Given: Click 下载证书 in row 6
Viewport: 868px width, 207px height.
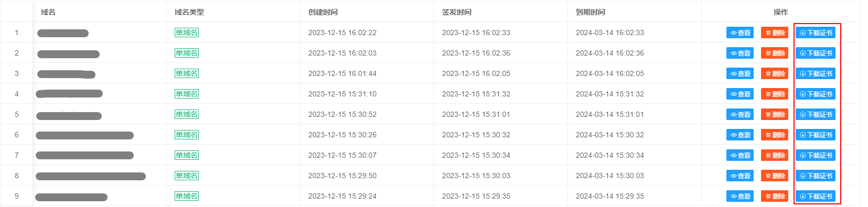Looking at the screenshot, I should 816,135.
